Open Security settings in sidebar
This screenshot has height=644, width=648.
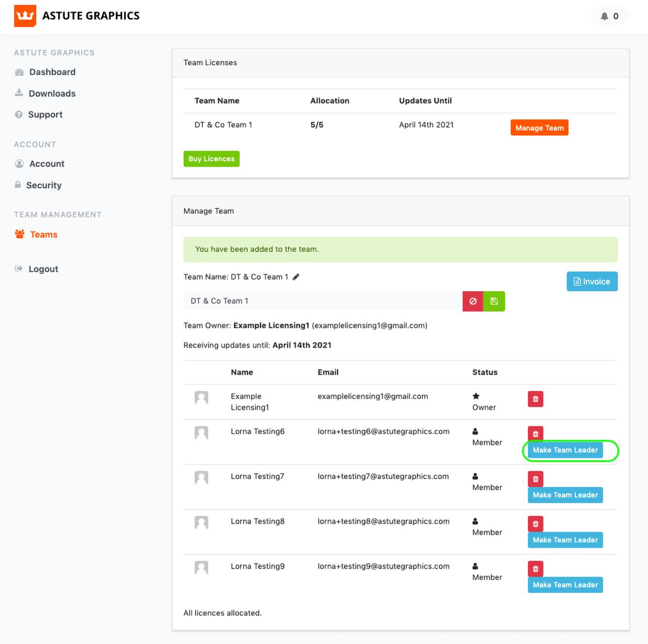(43, 185)
